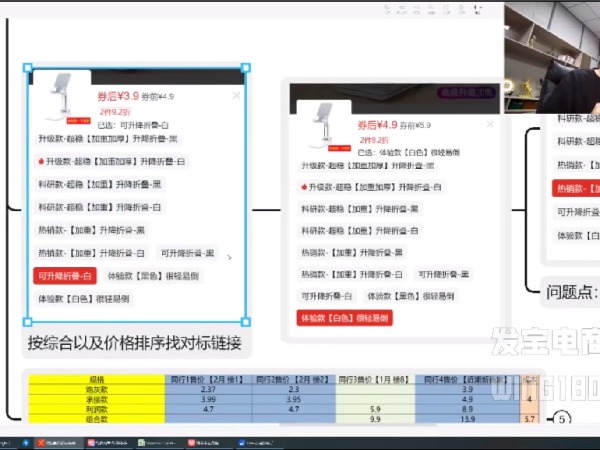This screenshot has width=600, height=450.
Task: Click 同行1售价【2月 榜1】 header cell
Action: pos(208,380)
